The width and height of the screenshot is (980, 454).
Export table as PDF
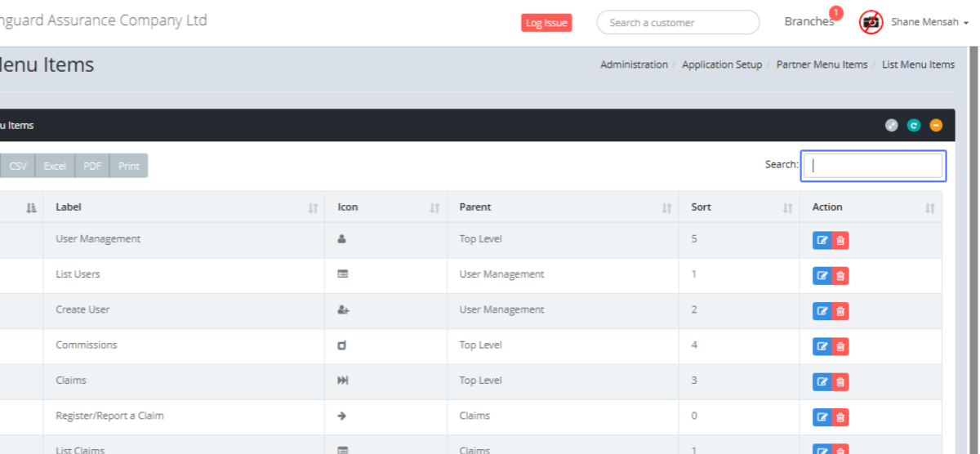[92, 166]
